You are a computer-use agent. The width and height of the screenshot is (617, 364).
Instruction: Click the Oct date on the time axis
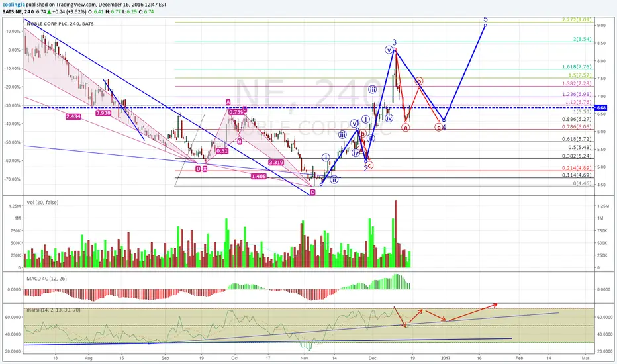click(x=235, y=358)
